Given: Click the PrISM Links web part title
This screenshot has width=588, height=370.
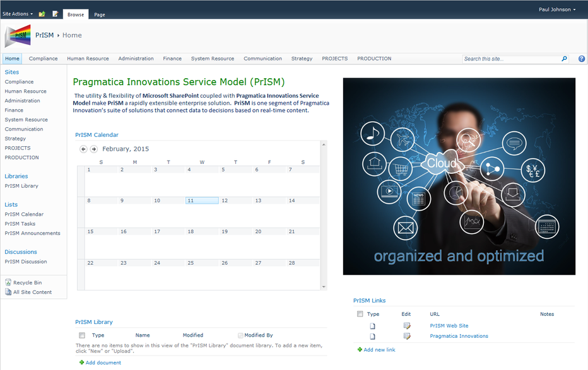Looking at the screenshot, I should point(369,300).
